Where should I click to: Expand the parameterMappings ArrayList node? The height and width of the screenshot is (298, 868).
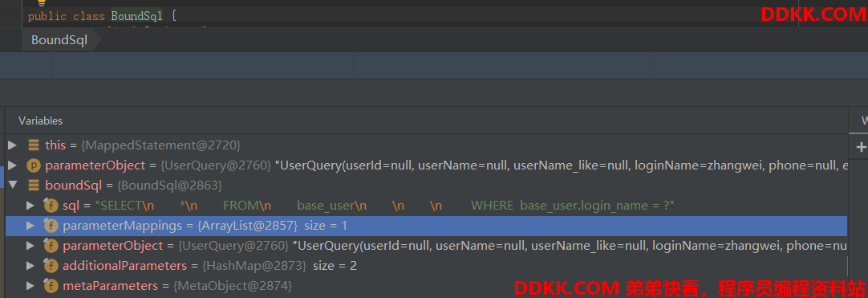(x=30, y=226)
